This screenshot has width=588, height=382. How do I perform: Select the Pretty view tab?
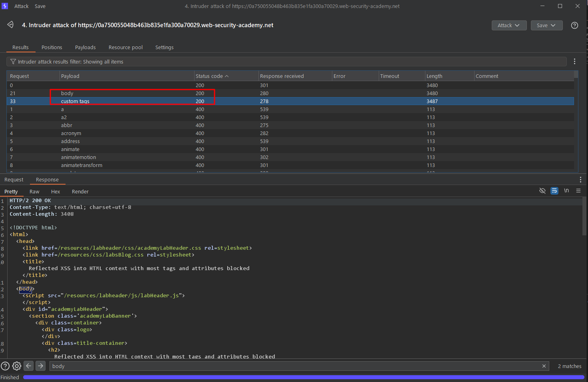[x=11, y=192]
